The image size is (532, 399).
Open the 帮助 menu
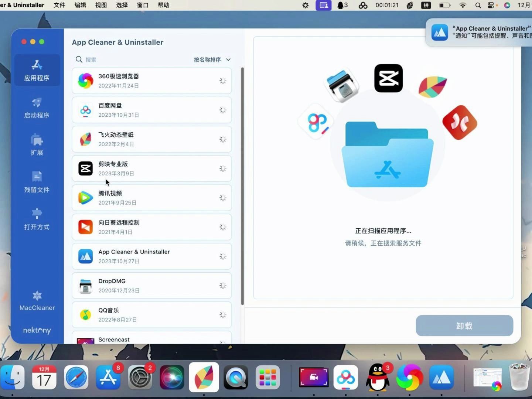[x=164, y=5]
